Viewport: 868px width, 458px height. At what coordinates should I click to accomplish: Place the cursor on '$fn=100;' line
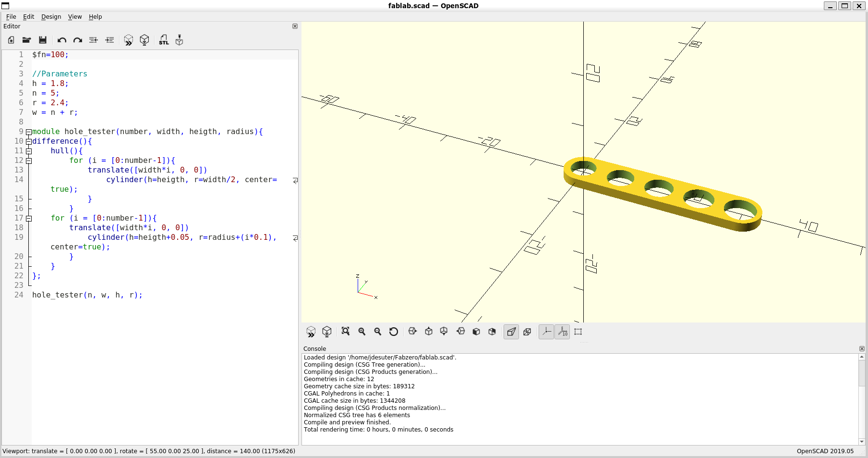point(50,55)
